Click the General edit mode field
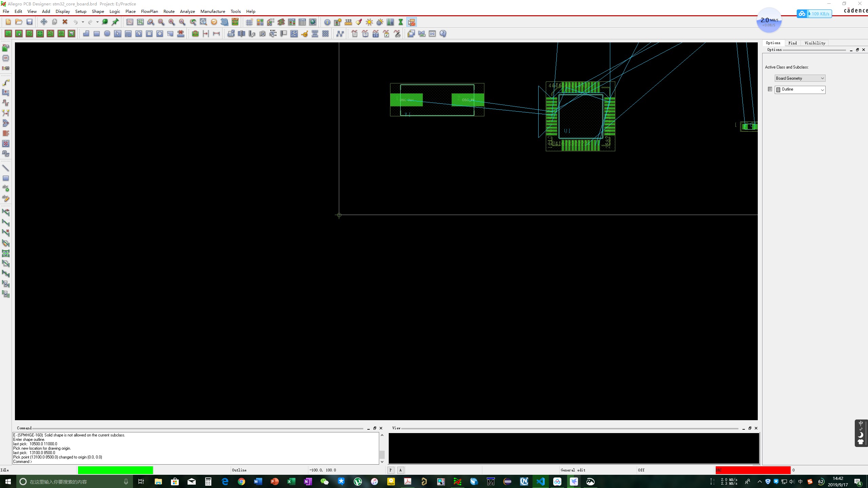 tap(573, 470)
